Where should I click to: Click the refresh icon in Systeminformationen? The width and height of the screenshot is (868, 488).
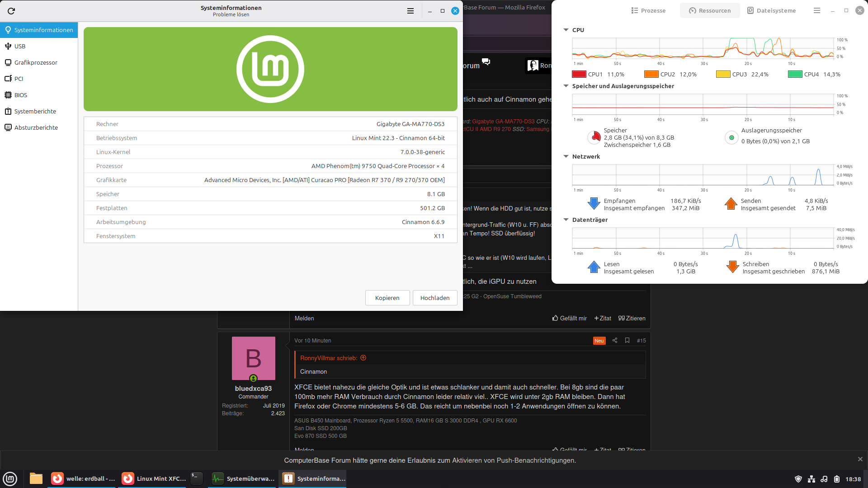[11, 11]
